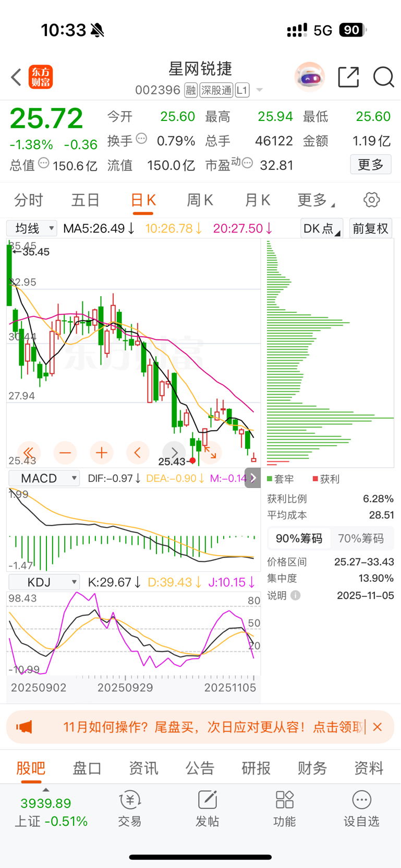Tap the megaphone announcement icon

point(24,727)
